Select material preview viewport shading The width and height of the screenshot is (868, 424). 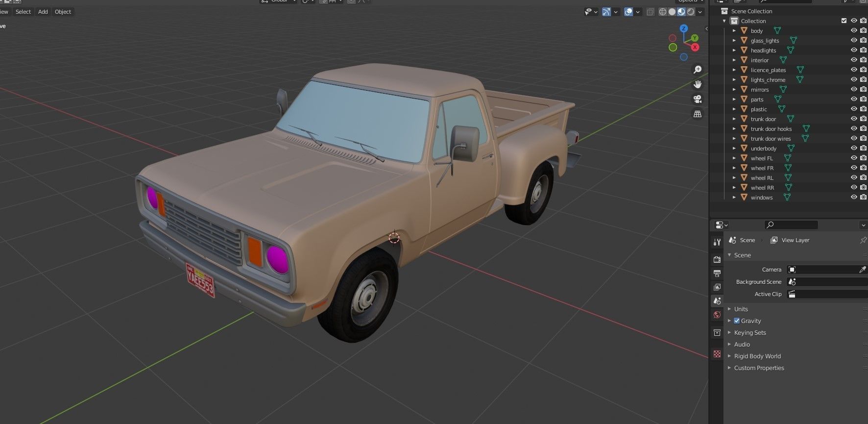(x=681, y=12)
